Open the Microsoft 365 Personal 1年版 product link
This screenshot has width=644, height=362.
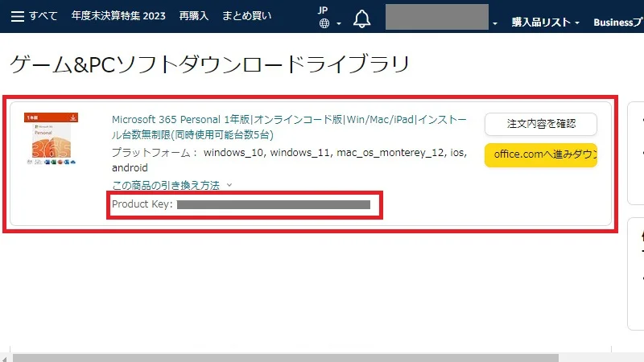[289, 127]
